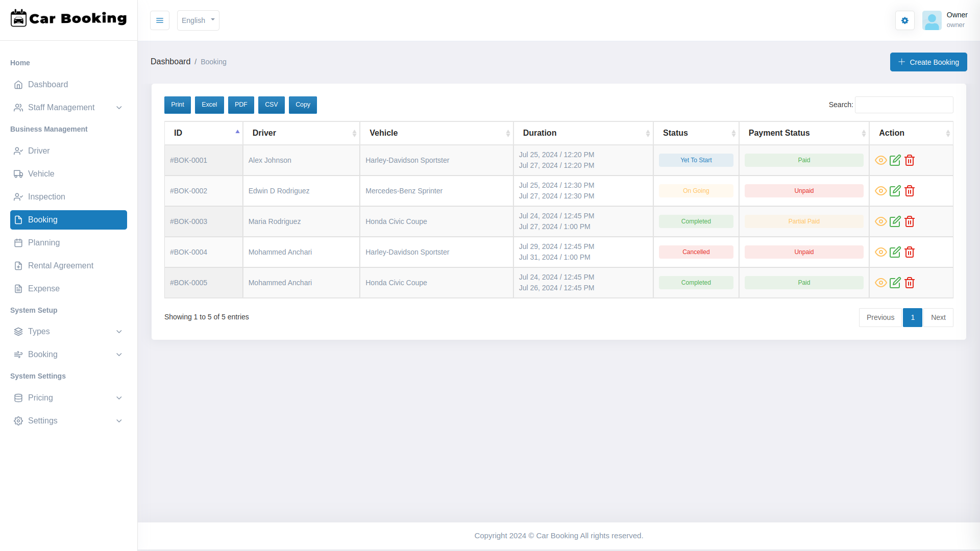Viewport: 980px width, 551px height.
Task: Open the English language dropdown
Action: (x=198, y=20)
